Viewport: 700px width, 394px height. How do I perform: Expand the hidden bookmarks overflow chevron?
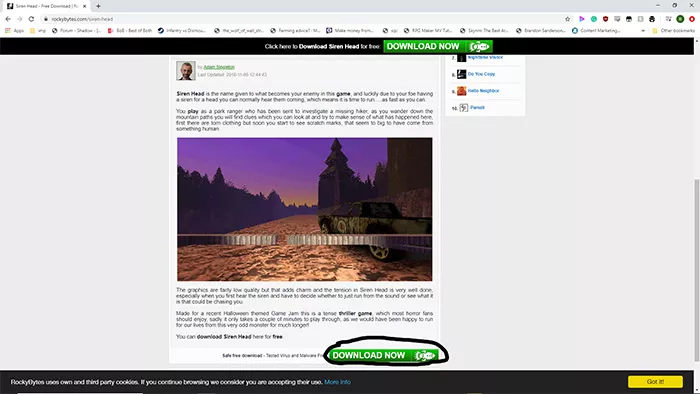coord(643,31)
